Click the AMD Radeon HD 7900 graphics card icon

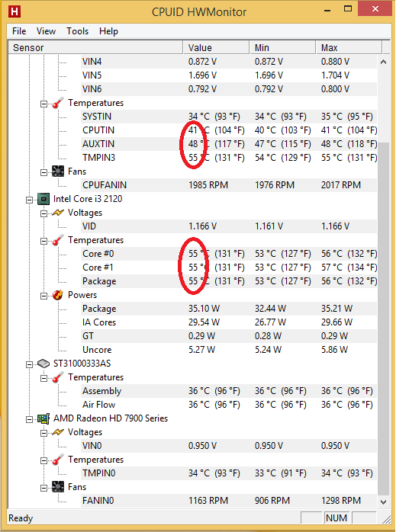[43, 418]
